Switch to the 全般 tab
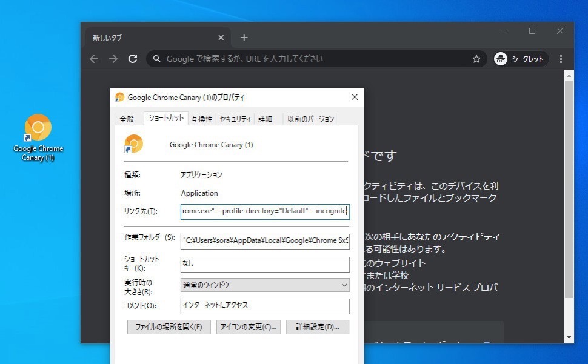The width and height of the screenshot is (588, 364). click(x=127, y=119)
